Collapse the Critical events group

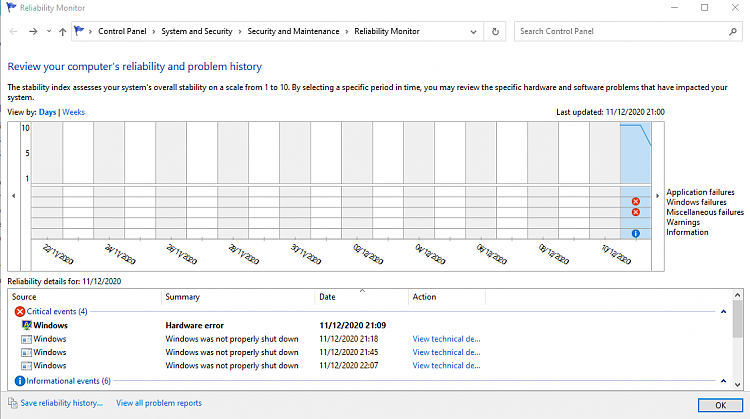(x=723, y=312)
